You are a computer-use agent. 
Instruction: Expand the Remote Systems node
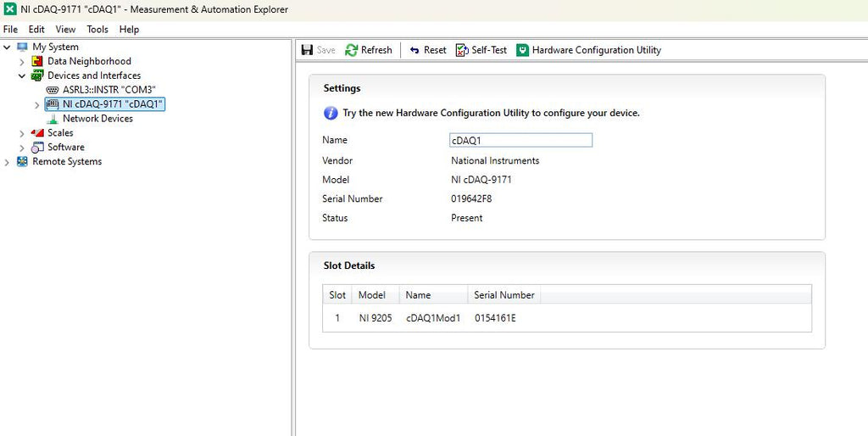pos(7,162)
